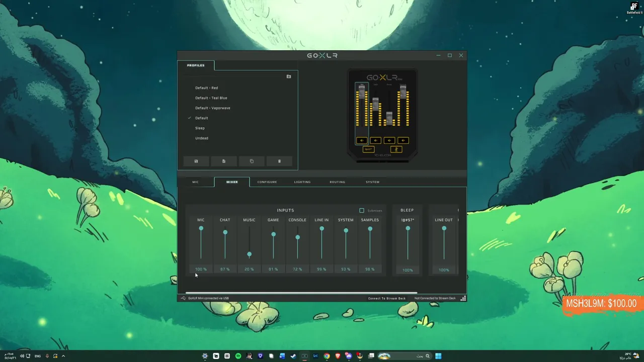Screen dimensions: 644x362
Task: Load the Default - Vaporwave profile
Action: [x=213, y=108]
